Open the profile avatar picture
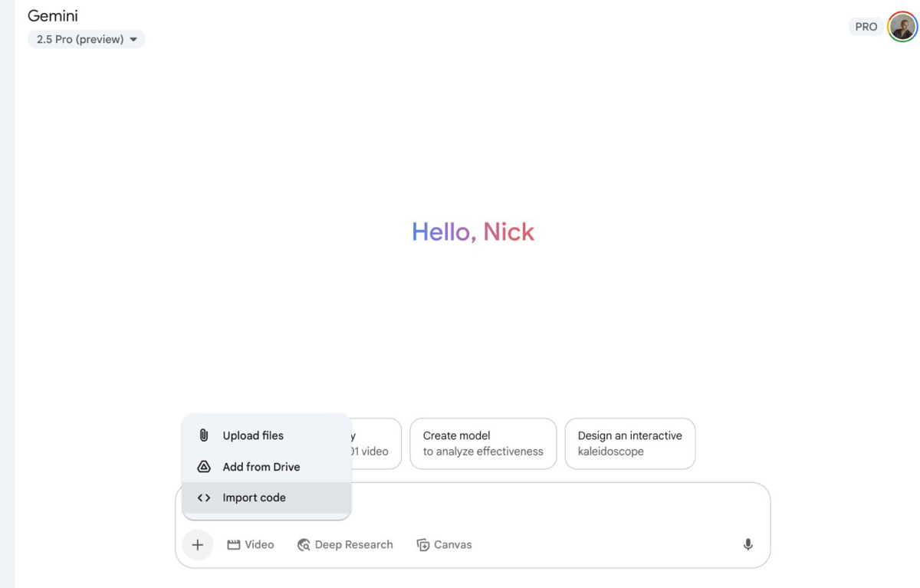This screenshot has width=920, height=588. coord(902,27)
